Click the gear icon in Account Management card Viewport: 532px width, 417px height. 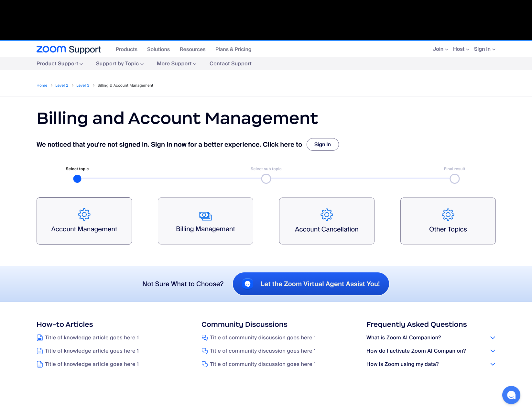tap(84, 214)
